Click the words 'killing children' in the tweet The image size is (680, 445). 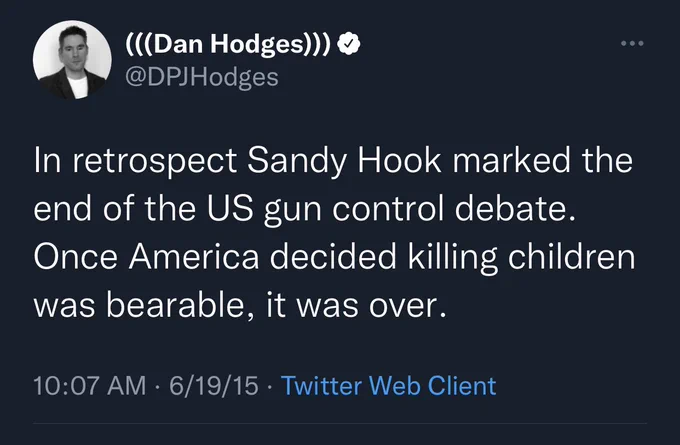pos(521,258)
